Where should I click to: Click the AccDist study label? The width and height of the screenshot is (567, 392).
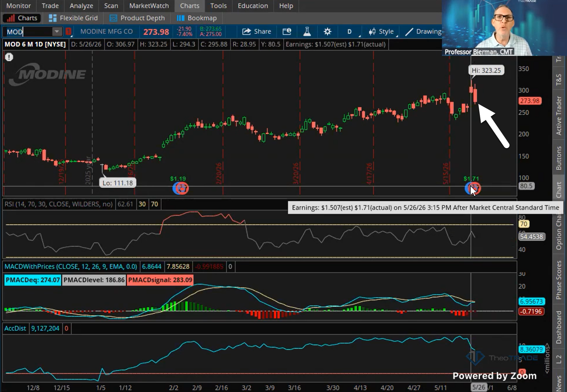click(15, 328)
